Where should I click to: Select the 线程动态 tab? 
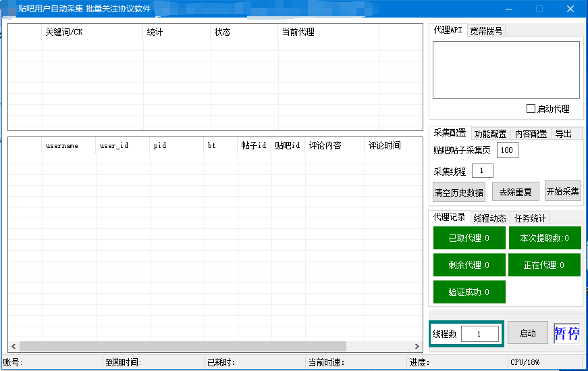tap(489, 218)
